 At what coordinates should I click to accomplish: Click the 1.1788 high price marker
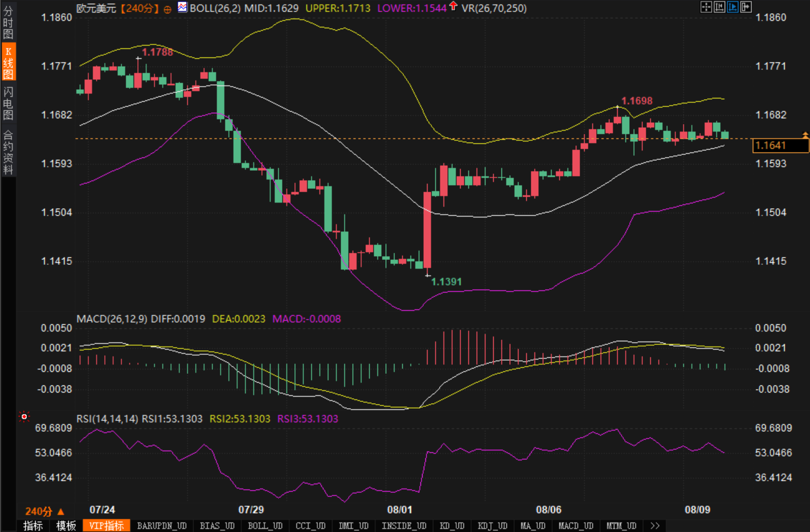point(158,52)
